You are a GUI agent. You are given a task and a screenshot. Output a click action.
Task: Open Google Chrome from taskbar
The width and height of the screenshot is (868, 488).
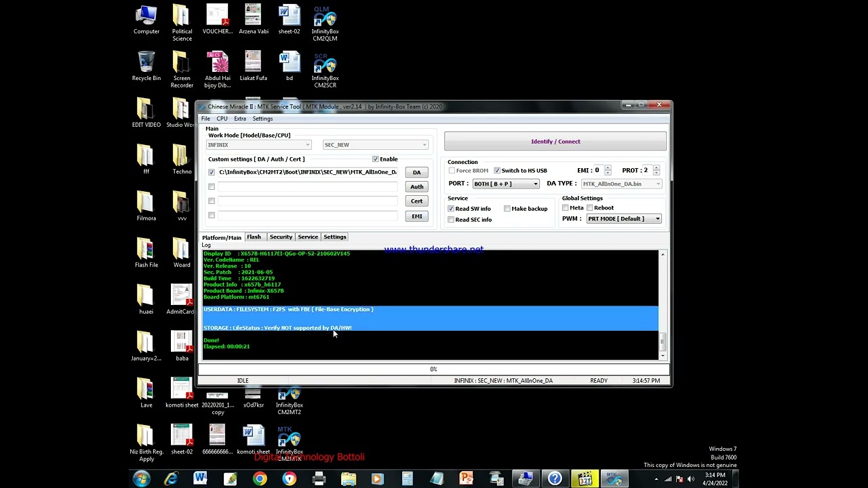(x=260, y=479)
